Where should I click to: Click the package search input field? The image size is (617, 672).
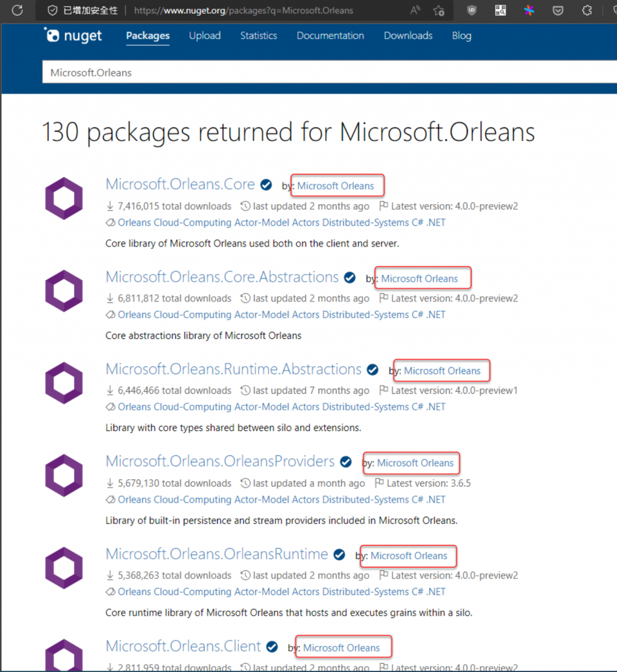coord(325,73)
